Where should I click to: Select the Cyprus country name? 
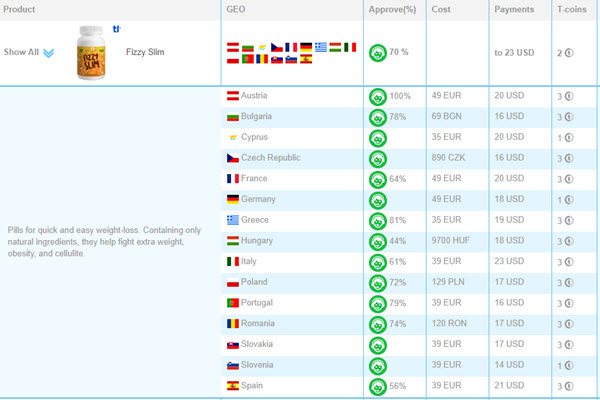[x=254, y=137]
